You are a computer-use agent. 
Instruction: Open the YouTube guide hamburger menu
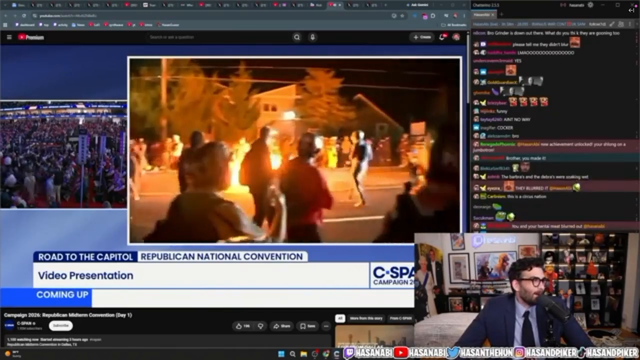[x=9, y=37]
